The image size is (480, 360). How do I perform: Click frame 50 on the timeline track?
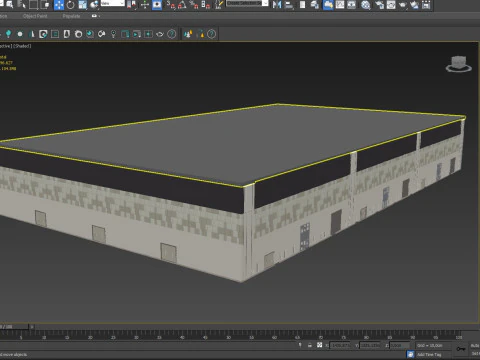(x=228, y=335)
